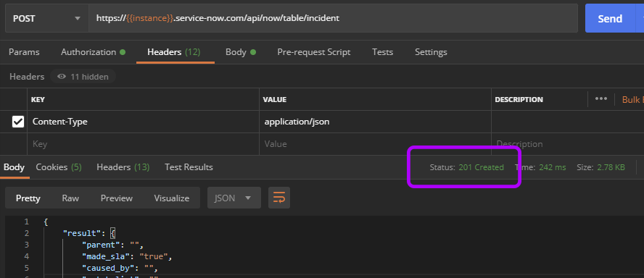This screenshot has height=278, width=644.
Task: Open the Bulk Edit link
Action: click(633, 100)
